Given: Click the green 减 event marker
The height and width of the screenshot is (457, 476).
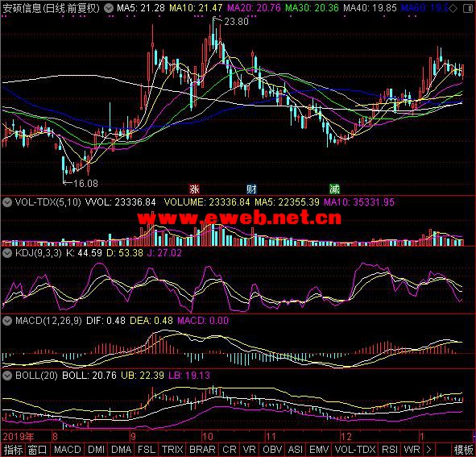Looking at the screenshot, I should point(334,189).
